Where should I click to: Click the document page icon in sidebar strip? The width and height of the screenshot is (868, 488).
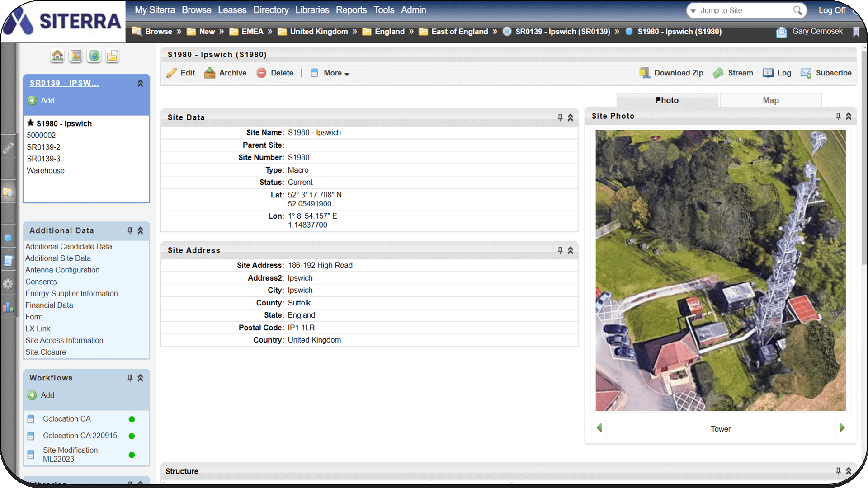8,261
